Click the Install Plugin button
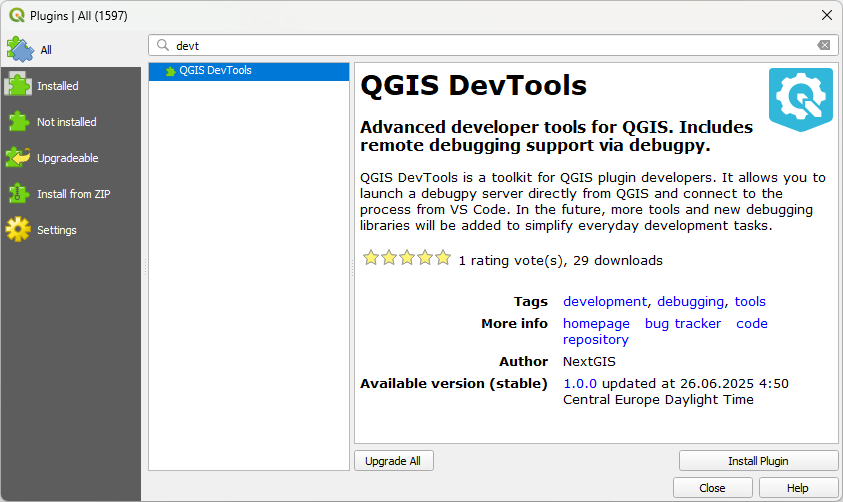This screenshot has height=502, width=843. tap(758, 461)
